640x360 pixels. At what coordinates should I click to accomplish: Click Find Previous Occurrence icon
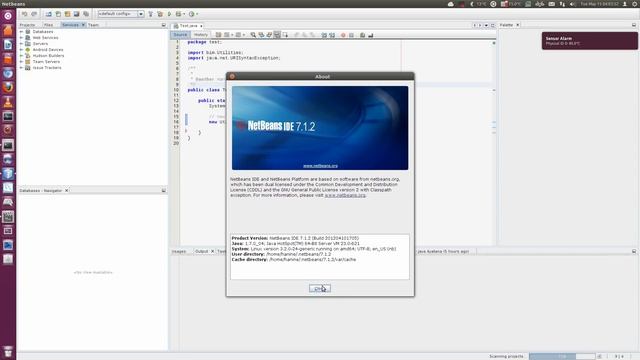261,35
